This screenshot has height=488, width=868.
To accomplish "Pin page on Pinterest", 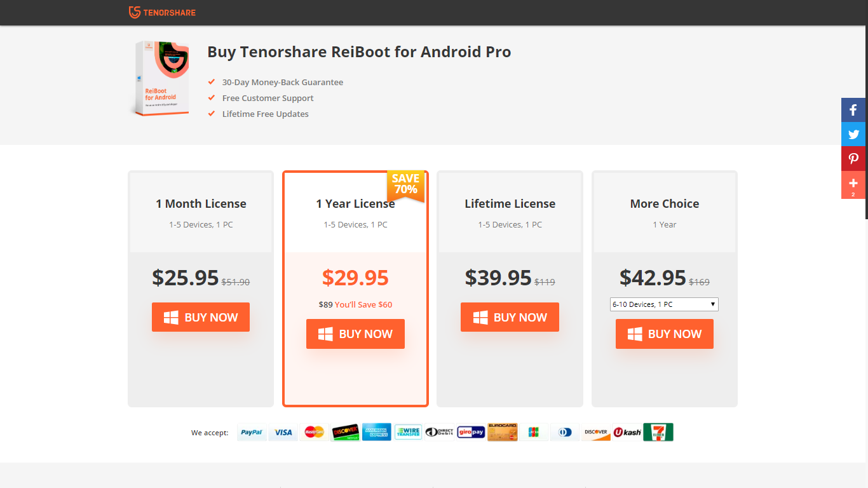I will coord(853,159).
